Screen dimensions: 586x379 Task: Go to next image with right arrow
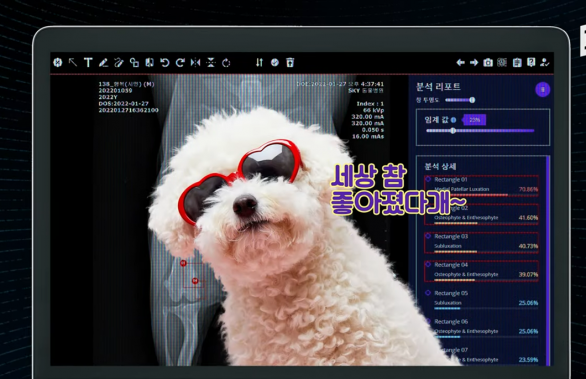coord(474,62)
